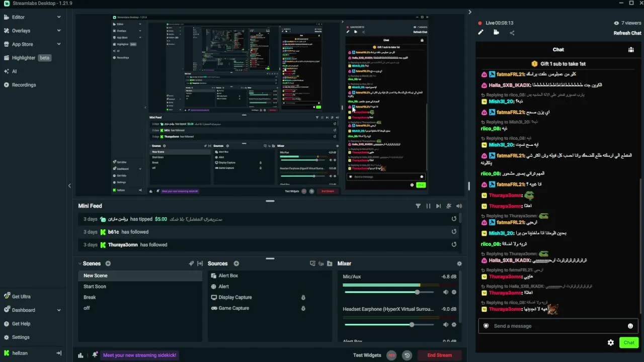Click into the Send a message field

click(558, 326)
